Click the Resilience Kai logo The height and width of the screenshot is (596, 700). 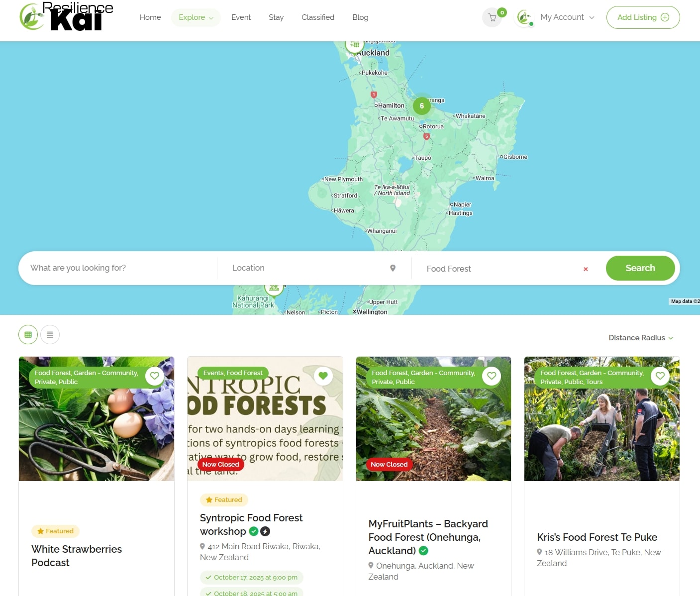click(66, 16)
